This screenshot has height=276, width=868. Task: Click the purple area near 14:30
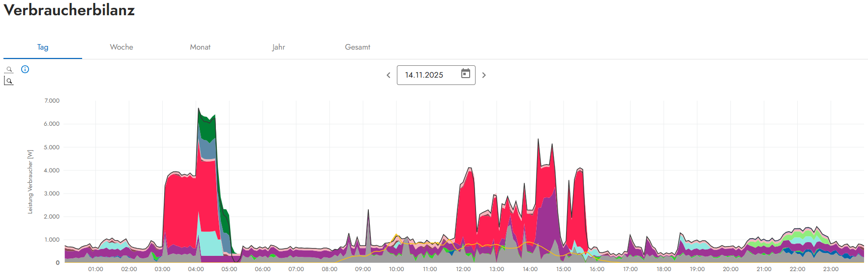coord(547,221)
